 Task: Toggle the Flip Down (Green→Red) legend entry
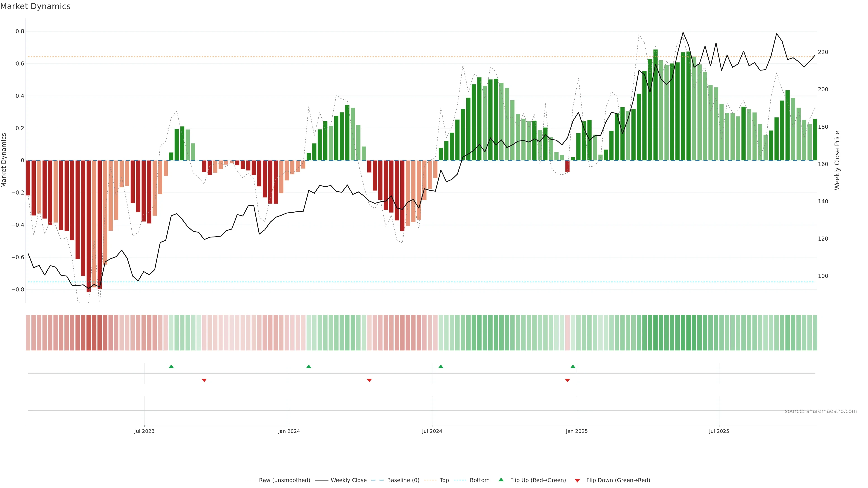[618, 480]
